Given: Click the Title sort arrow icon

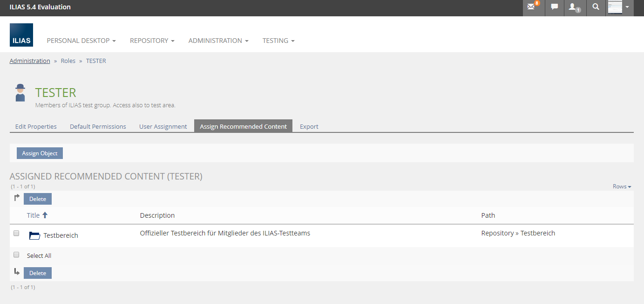Looking at the screenshot, I should click(x=45, y=215).
